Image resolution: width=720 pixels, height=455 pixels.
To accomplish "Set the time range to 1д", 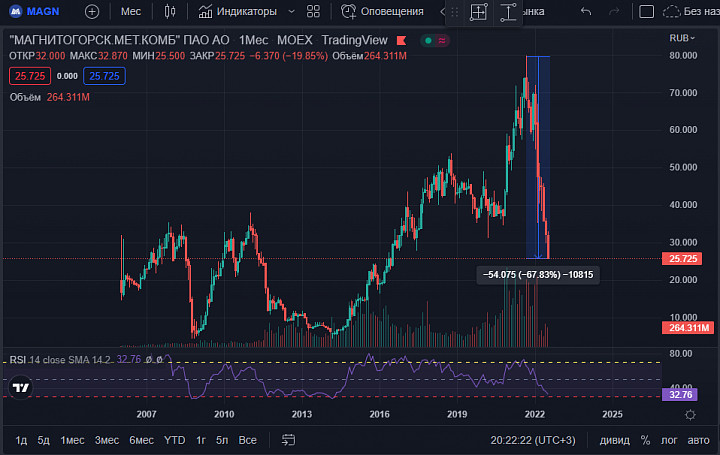I will click(x=21, y=440).
